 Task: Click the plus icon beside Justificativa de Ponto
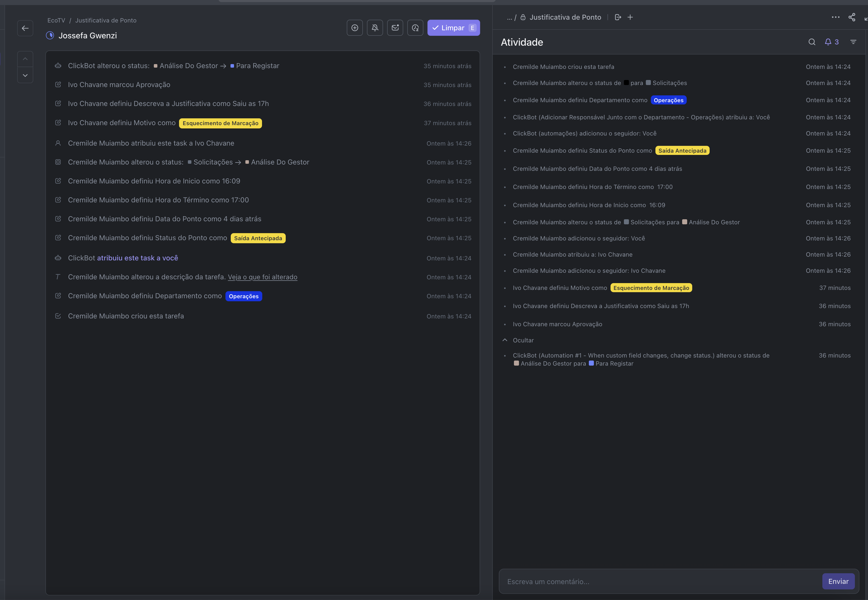(x=630, y=17)
